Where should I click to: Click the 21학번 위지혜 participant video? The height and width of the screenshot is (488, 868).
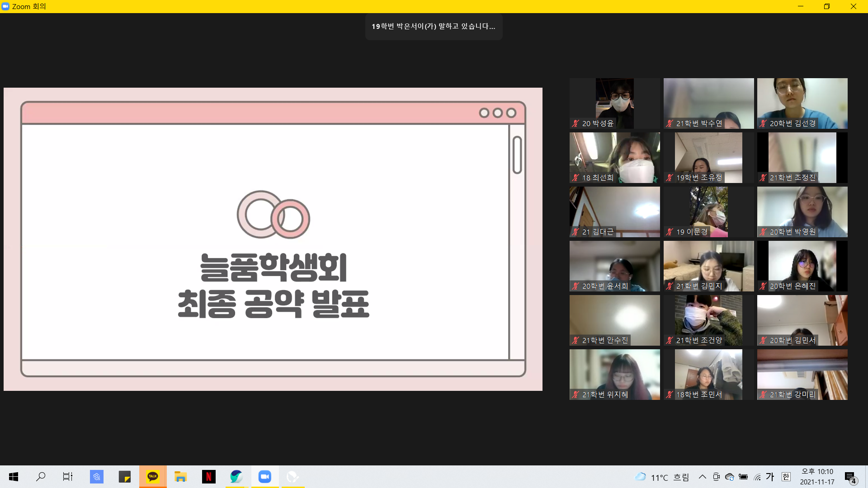(614, 374)
